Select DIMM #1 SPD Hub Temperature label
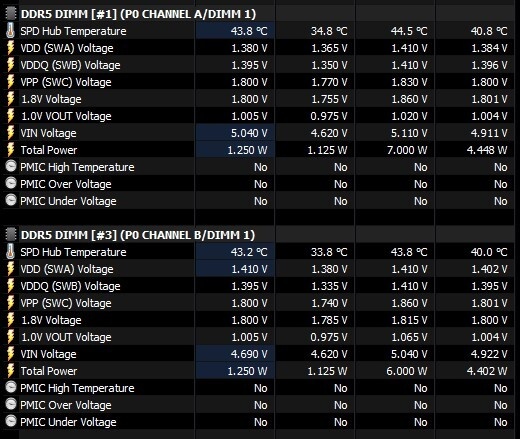Viewport: 520px width, 439px height. click(x=73, y=31)
